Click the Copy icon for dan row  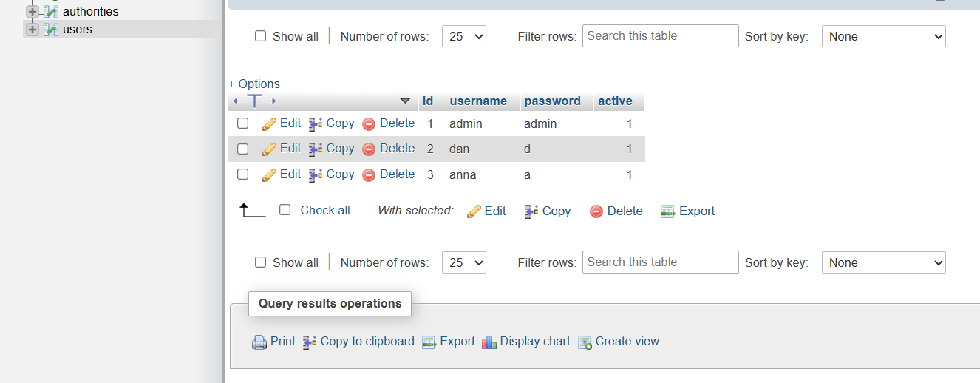point(316,149)
